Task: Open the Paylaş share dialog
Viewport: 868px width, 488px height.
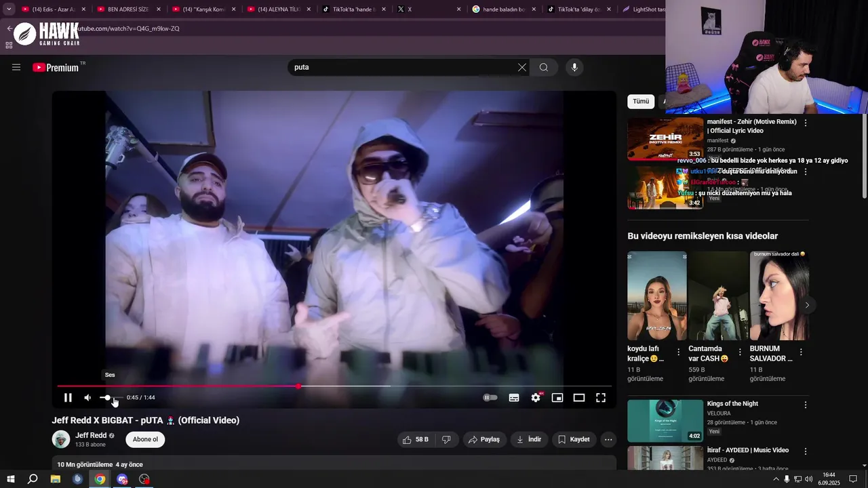Action: [x=484, y=439]
